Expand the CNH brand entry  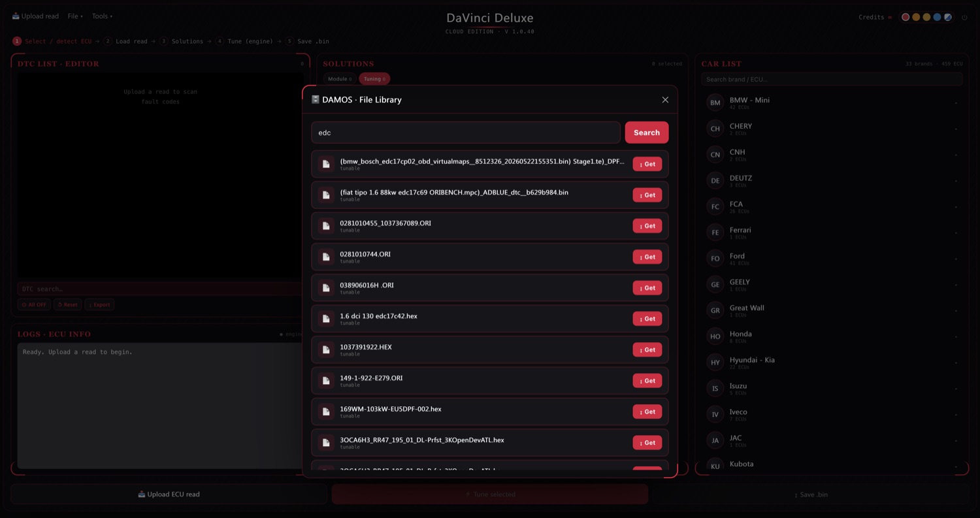click(x=832, y=154)
